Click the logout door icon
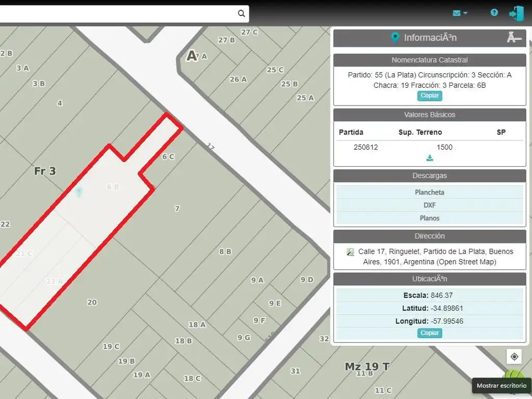This screenshot has width=532, height=399. (x=516, y=14)
